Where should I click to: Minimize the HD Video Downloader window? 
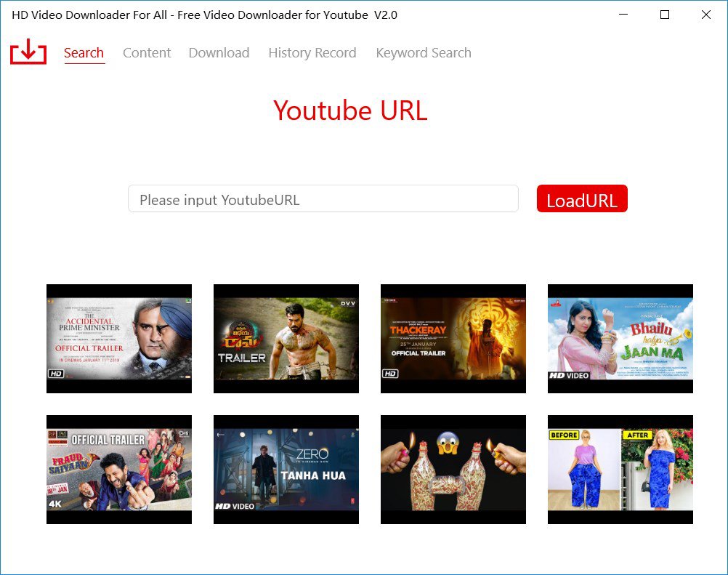coord(623,15)
